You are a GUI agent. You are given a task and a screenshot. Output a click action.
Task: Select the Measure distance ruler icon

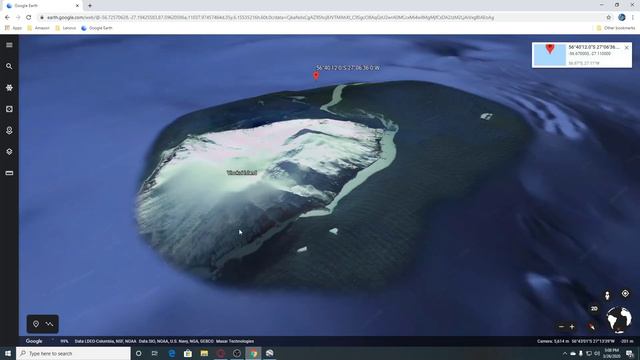9,173
